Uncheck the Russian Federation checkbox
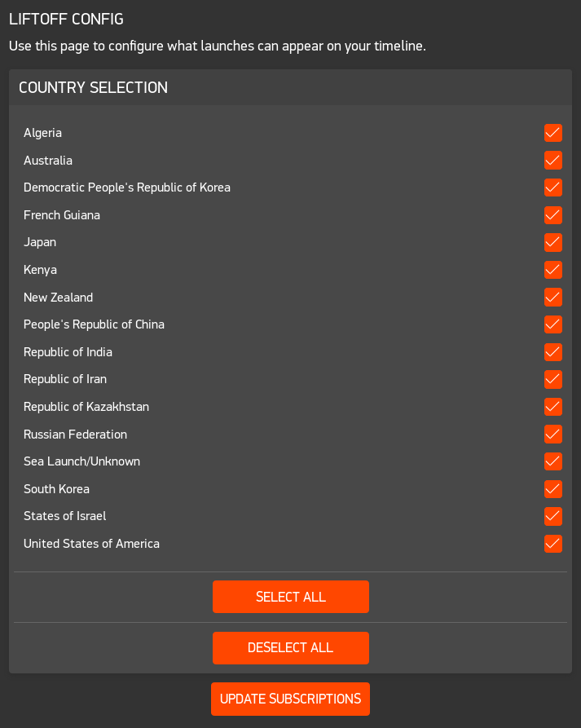Image resolution: width=581 pixels, height=728 pixels. [552, 434]
